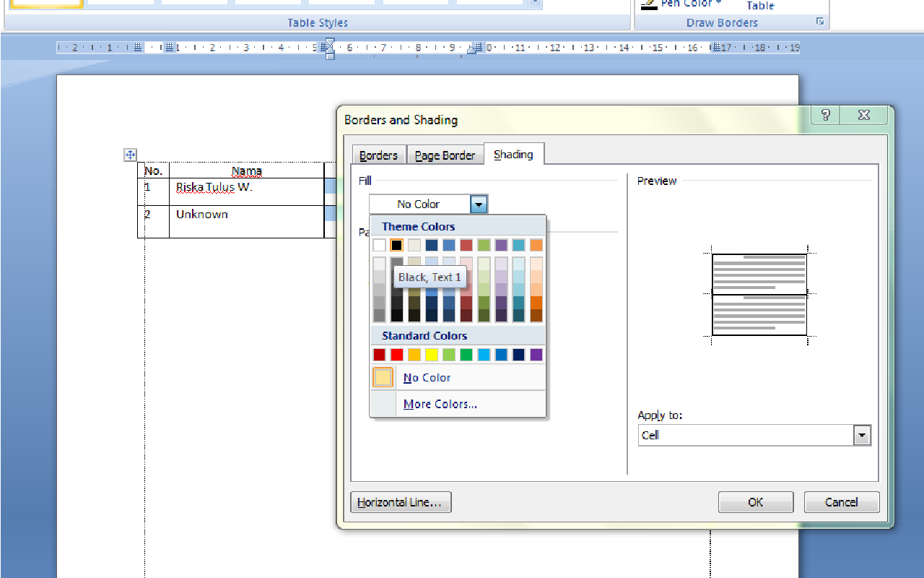Choose bright Red in Standard Colors
The width and height of the screenshot is (924, 578).
[396, 355]
